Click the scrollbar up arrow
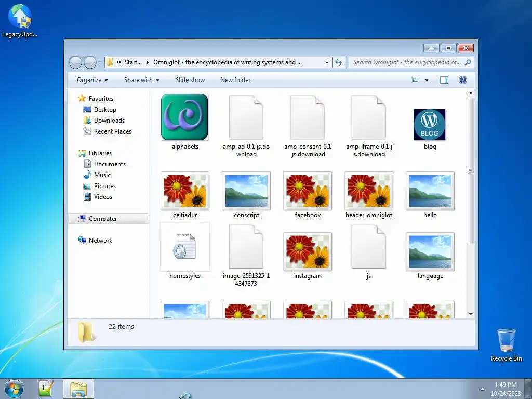This screenshot has width=532, height=399. 471,93
